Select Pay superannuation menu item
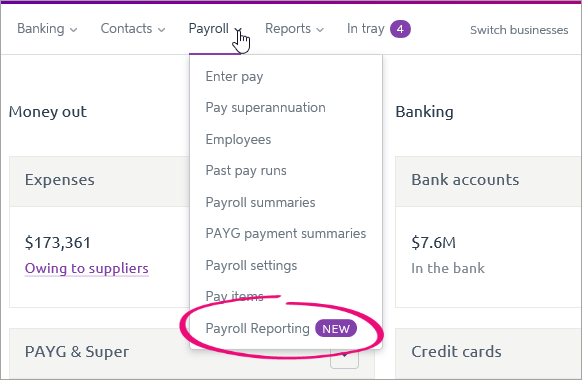The width and height of the screenshot is (582, 380). tap(265, 108)
